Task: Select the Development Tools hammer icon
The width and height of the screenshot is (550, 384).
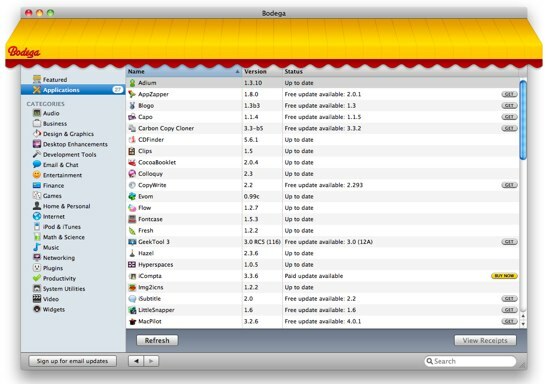Action: [x=37, y=154]
